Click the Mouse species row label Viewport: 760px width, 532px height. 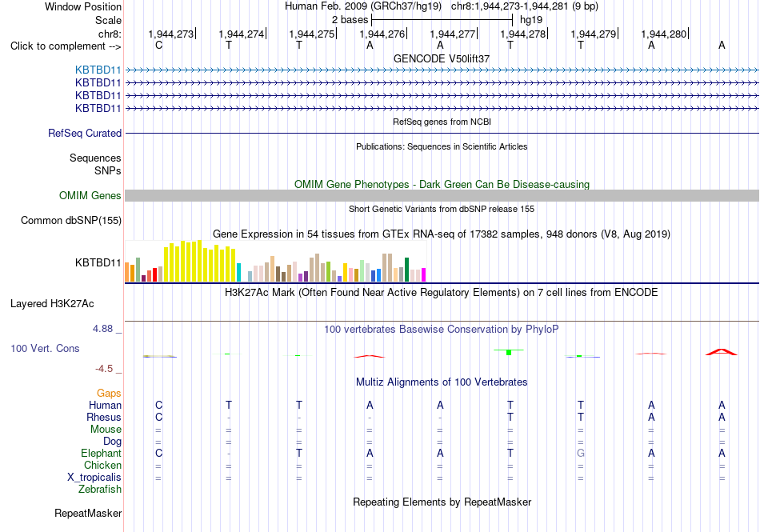click(106, 430)
